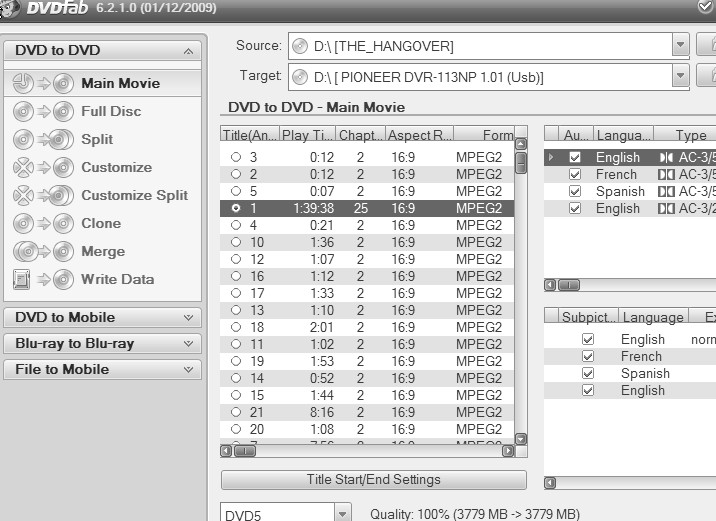Select the Main Movie mode
Viewport: 716px width, 521px height.
coord(102,84)
